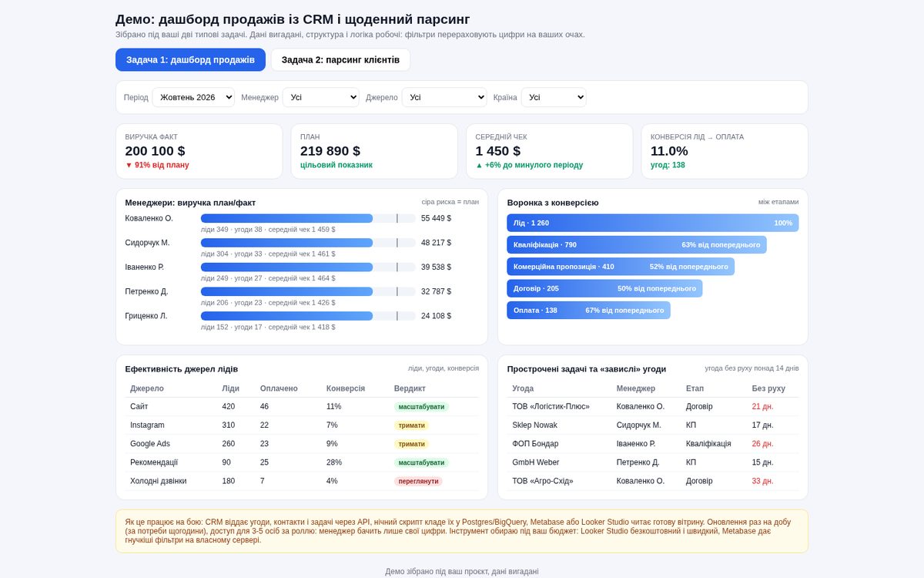Click revenue value 24 108 $
Viewport: 924px width, 578px height.
click(x=436, y=316)
